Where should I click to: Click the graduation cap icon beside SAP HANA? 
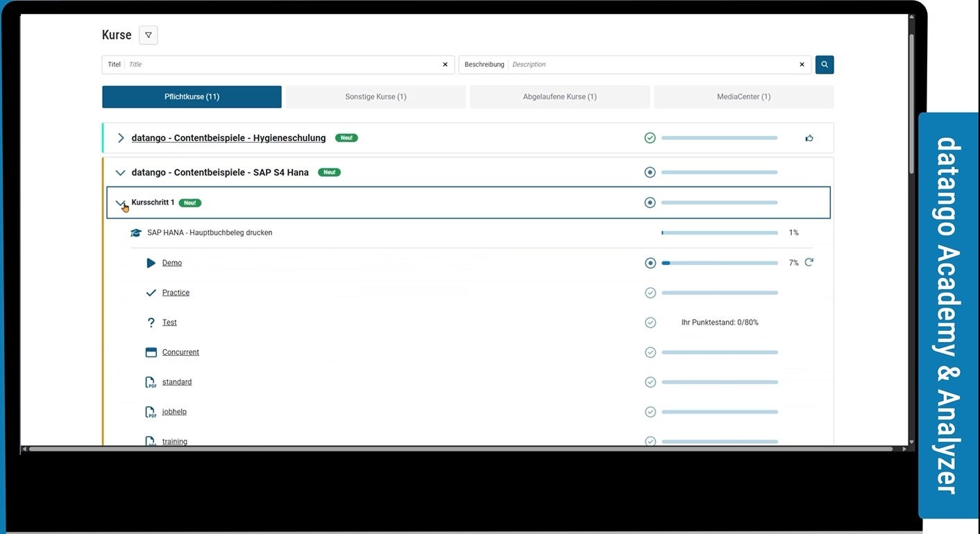click(x=136, y=233)
